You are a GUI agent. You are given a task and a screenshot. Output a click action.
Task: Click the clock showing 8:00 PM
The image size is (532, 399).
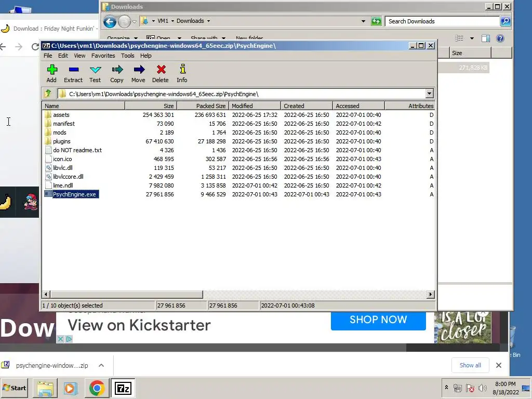click(505, 384)
